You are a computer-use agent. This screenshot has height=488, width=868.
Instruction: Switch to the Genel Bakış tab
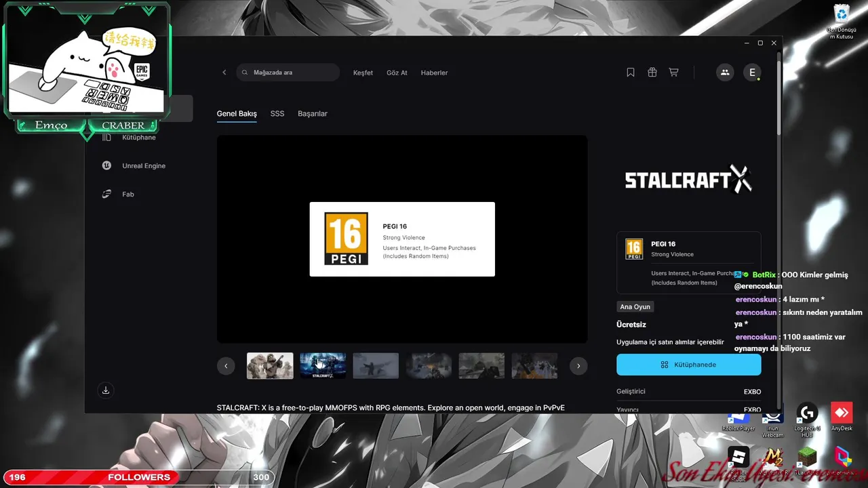pos(237,114)
